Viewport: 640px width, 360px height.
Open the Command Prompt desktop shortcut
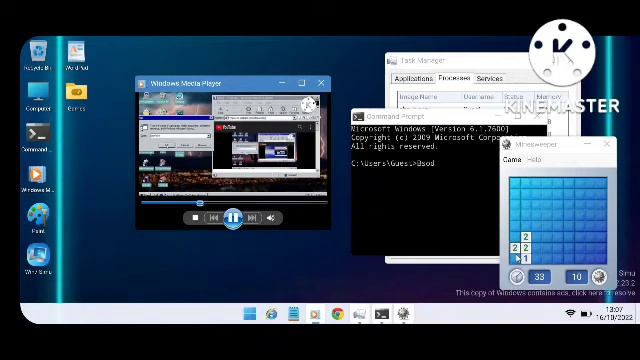[38, 137]
